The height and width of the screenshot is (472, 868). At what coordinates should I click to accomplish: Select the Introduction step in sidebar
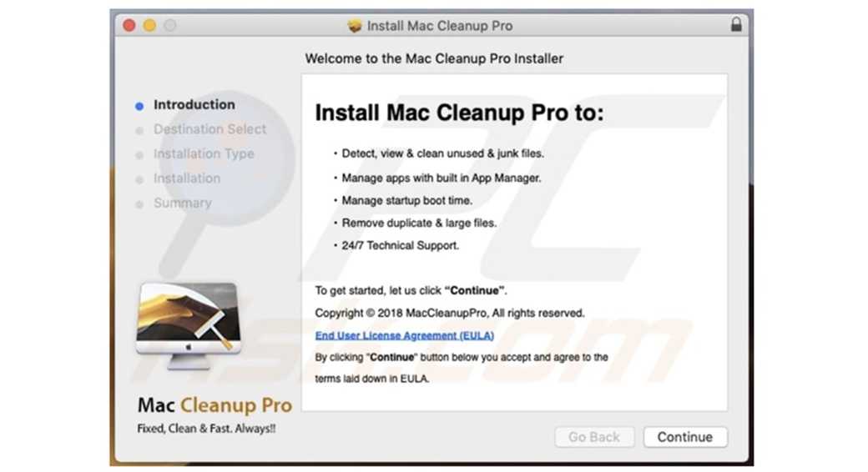tap(194, 104)
